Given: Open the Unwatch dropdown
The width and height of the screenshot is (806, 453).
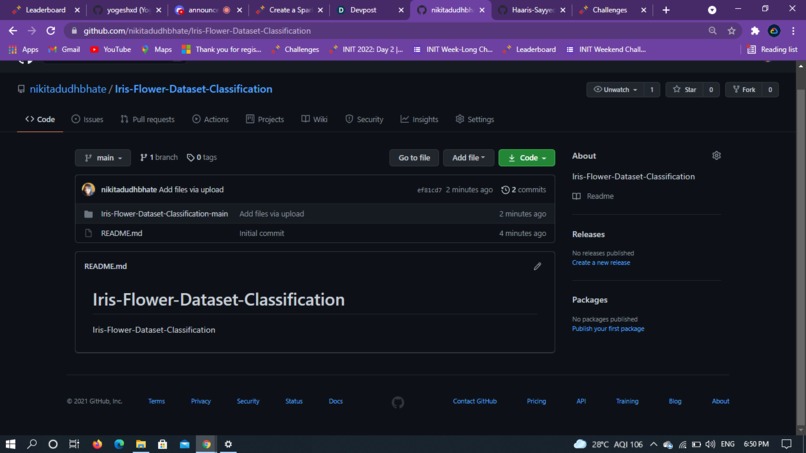Looking at the screenshot, I should tap(615, 89).
